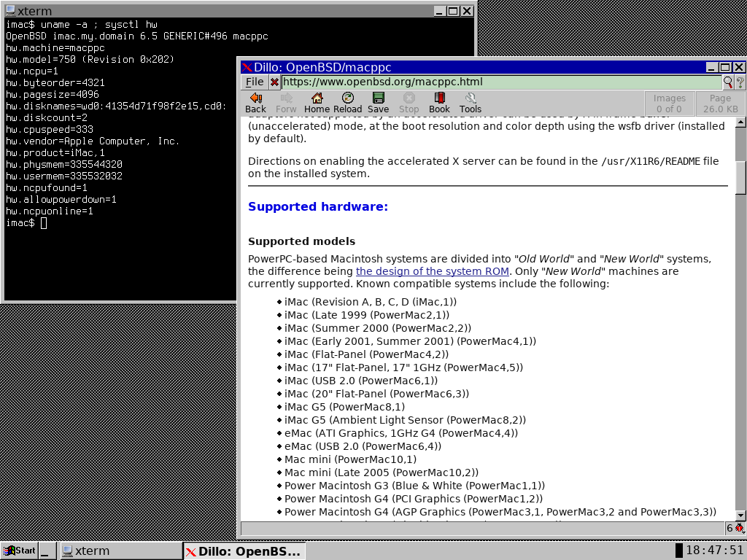
Task: Reload the current page in Dillo
Action: pos(348,103)
